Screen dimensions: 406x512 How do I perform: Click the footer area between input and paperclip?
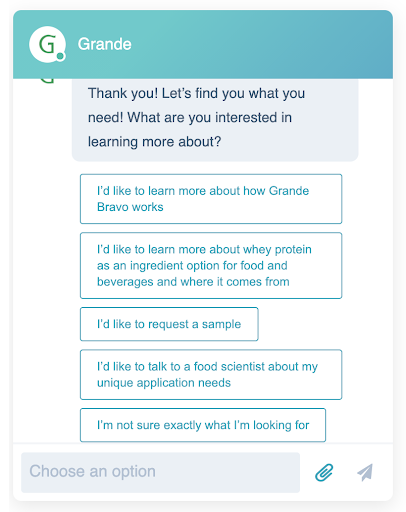coord(307,472)
